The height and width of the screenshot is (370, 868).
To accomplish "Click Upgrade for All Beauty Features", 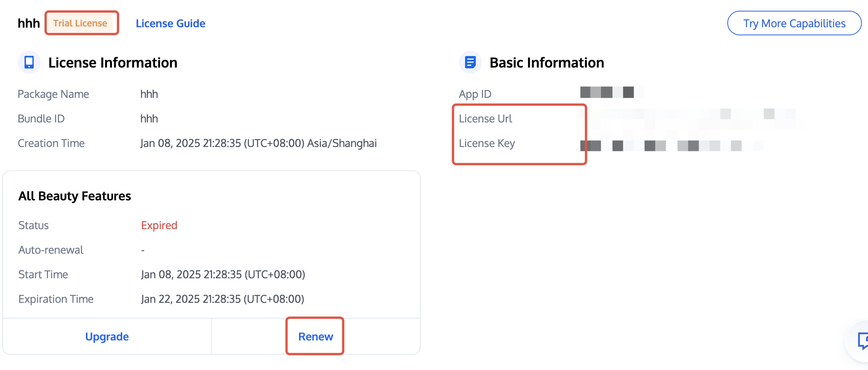I will [x=107, y=337].
